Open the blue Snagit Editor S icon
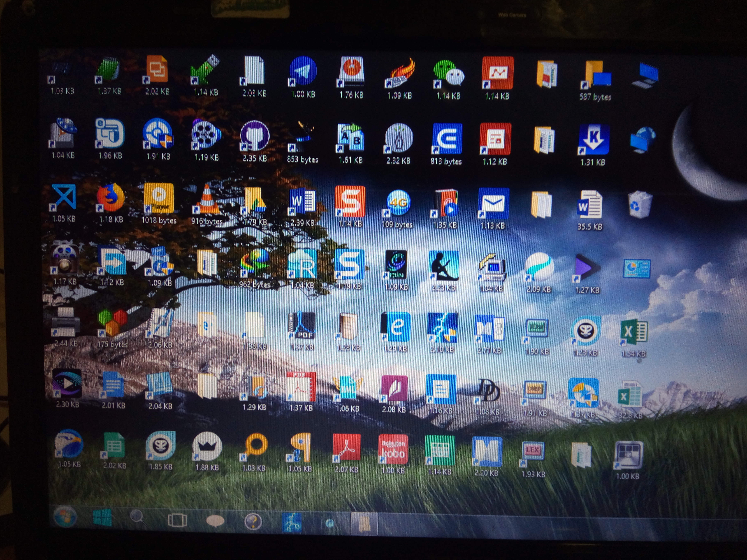 (x=349, y=265)
